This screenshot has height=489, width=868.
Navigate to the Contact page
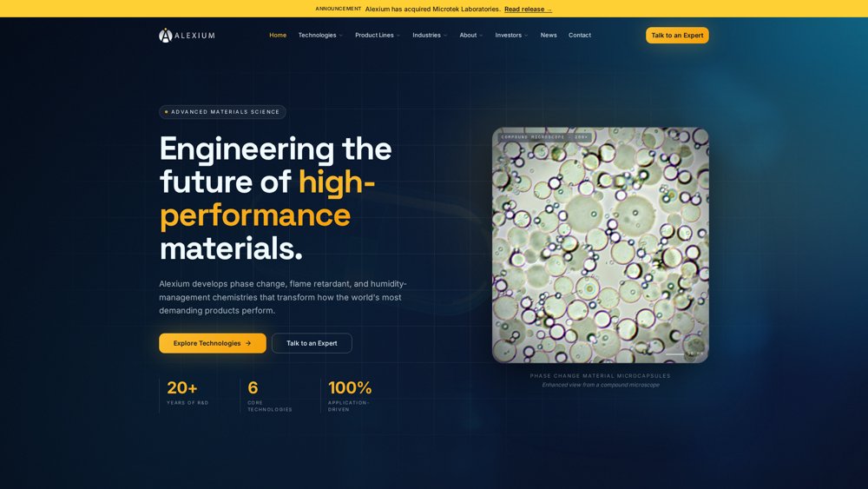click(x=580, y=35)
